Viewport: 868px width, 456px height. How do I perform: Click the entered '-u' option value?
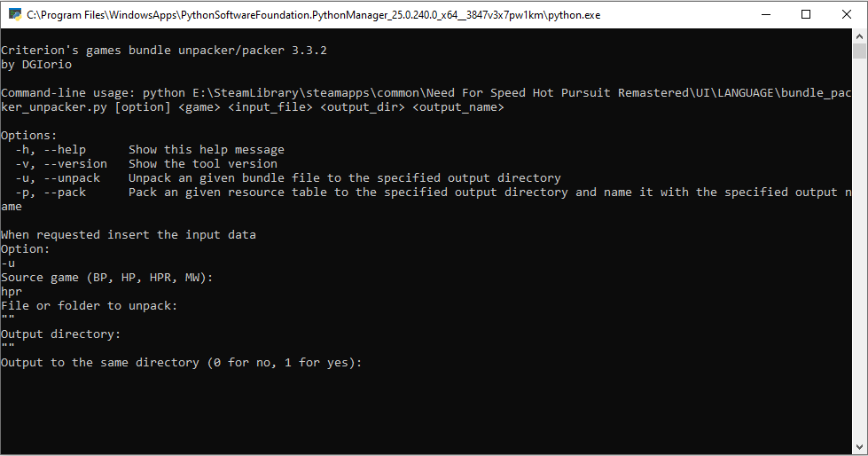[8, 263]
